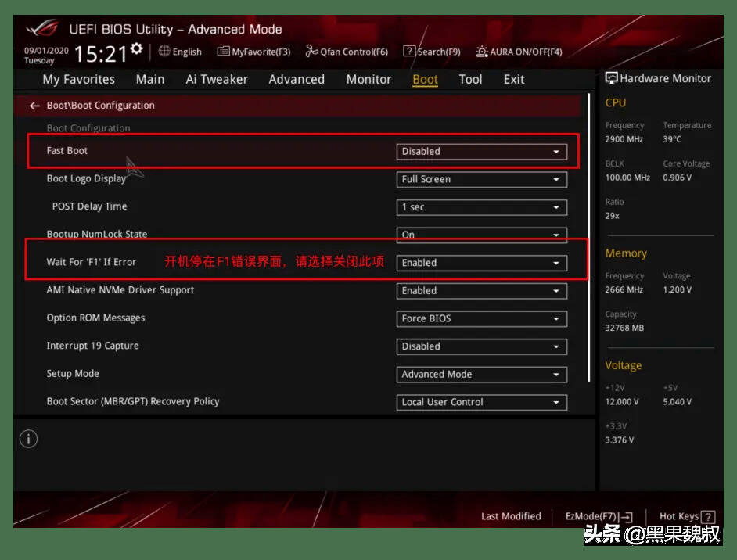Click the EzMode(F7) button label
The height and width of the screenshot is (560, 737).
(x=591, y=516)
